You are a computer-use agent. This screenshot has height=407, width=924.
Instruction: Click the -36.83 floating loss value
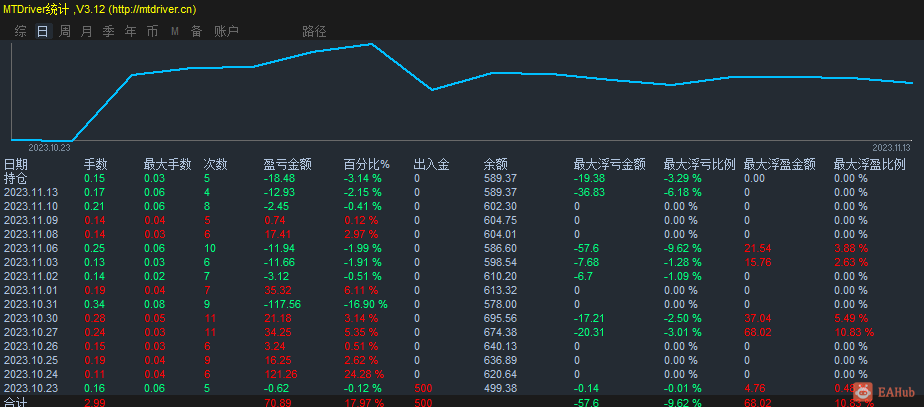tap(589, 192)
